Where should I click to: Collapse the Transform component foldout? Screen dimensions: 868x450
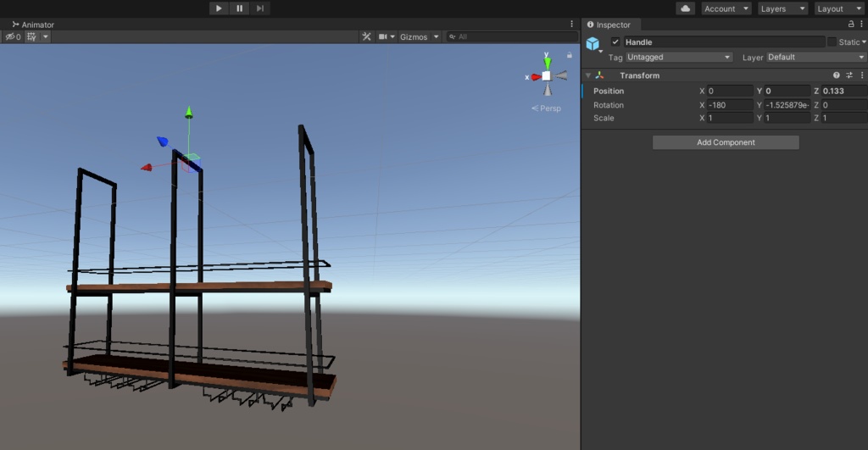point(588,75)
